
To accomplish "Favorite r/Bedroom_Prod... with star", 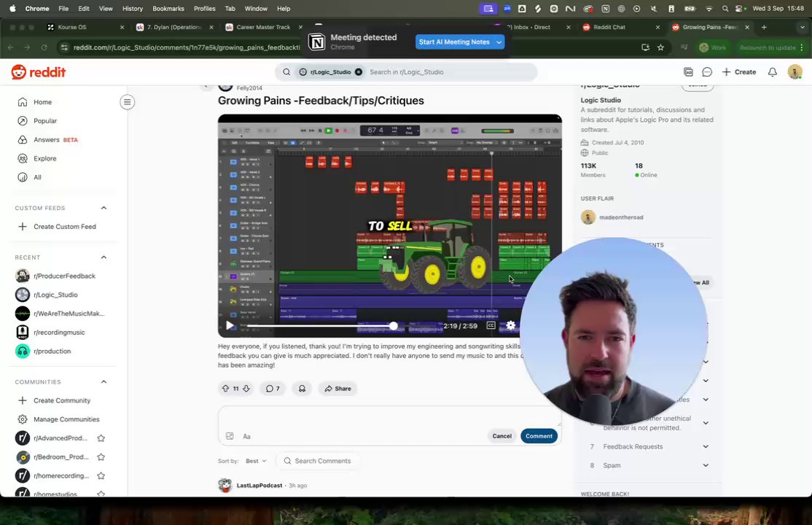I will tap(101, 456).
